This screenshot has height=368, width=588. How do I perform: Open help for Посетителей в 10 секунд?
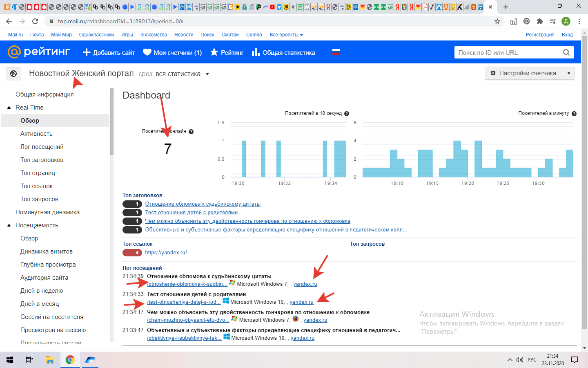[x=347, y=114]
